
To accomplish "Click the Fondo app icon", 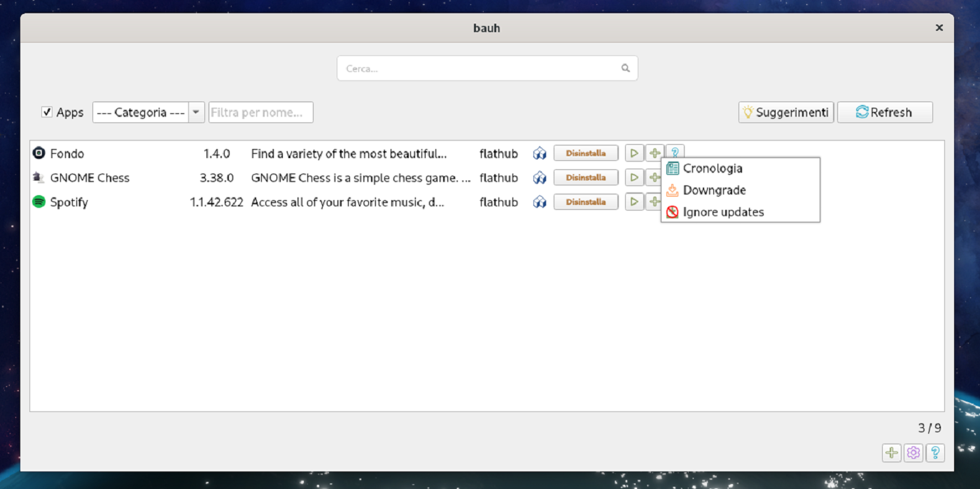I will click(x=39, y=153).
